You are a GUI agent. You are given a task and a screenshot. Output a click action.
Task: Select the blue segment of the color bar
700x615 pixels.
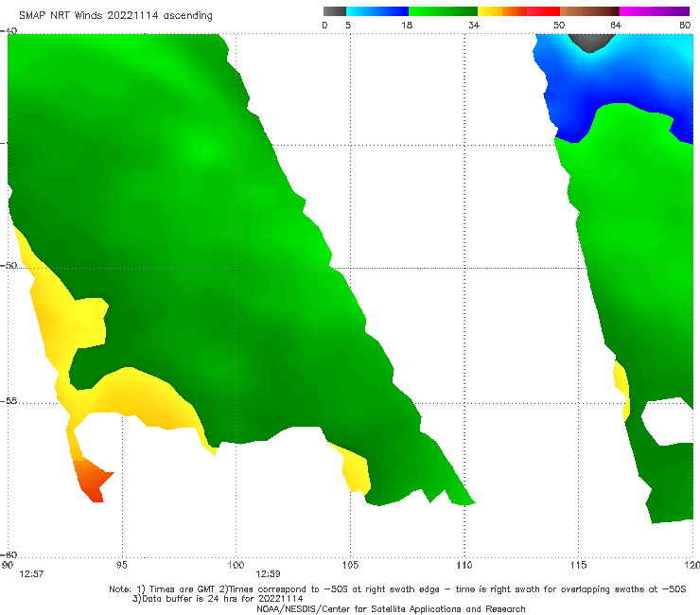(x=377, y=11)
